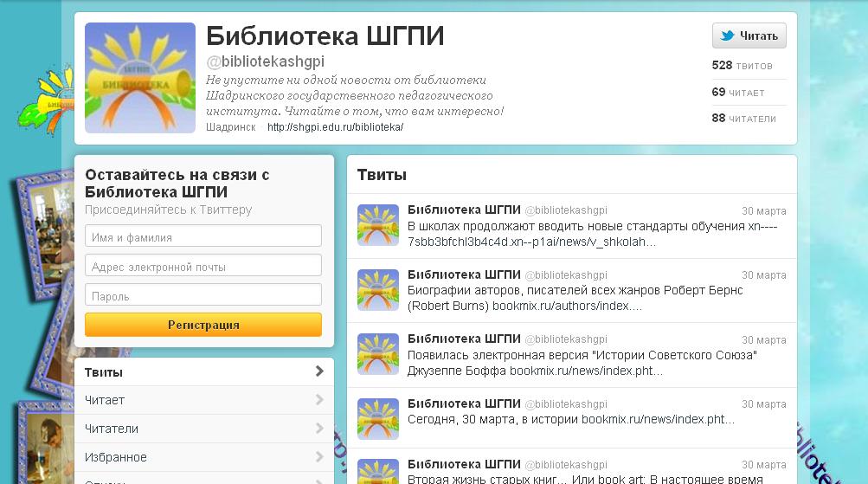Viewport: 868px width, 484px height.
Task: Open the 88 читатели counter
Action: (x=744, y=118)
